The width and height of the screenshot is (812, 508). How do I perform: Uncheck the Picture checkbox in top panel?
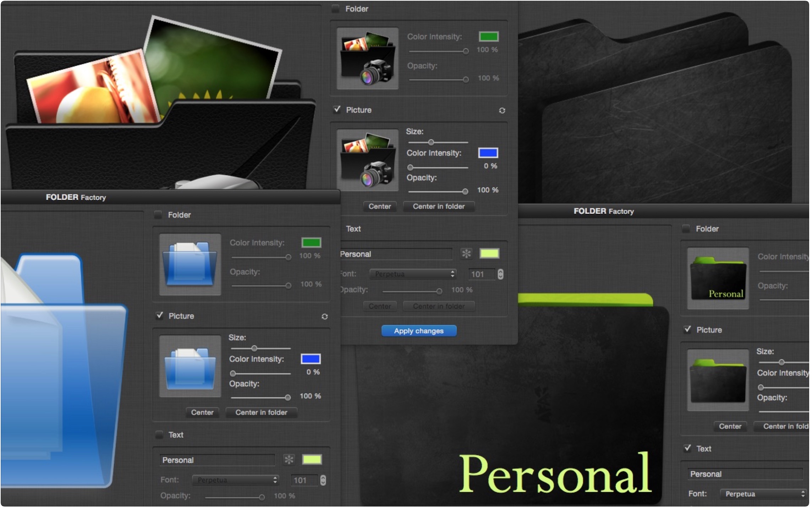click(x=338, y=110)
